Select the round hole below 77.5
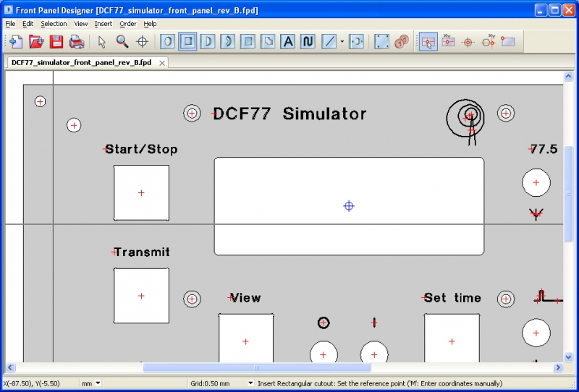 [x=536, y=182]
